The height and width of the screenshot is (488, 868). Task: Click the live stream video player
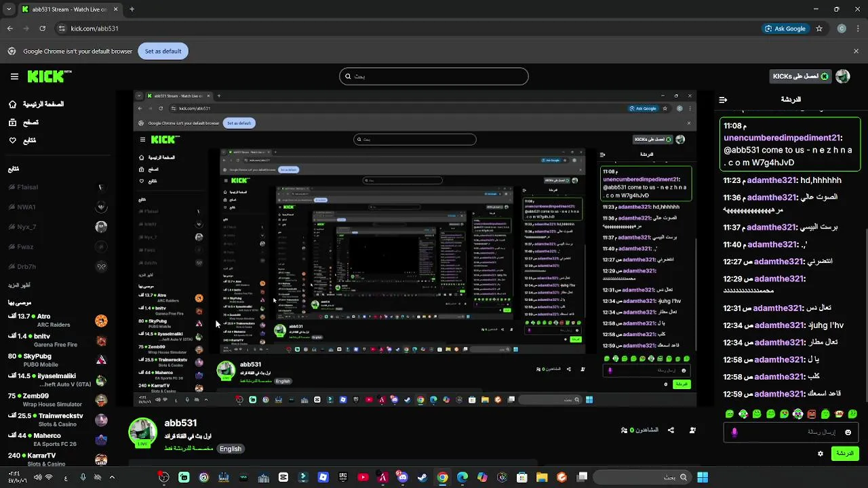click(414, 248)
